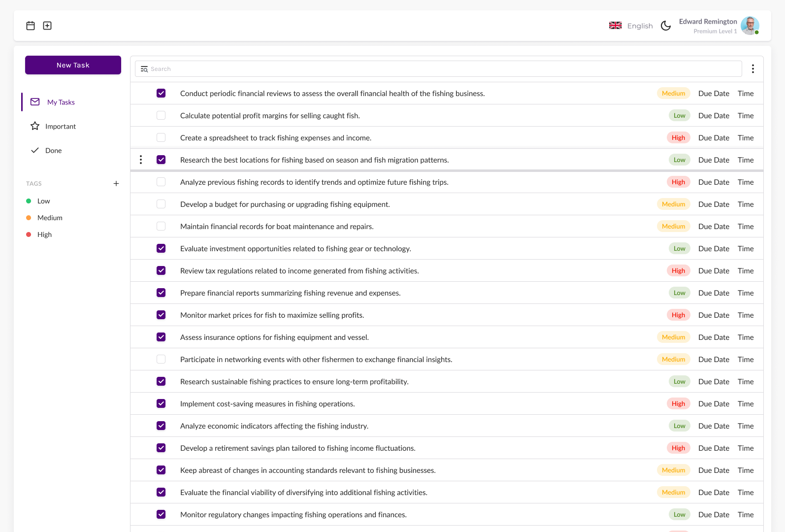Switch to the Important tasks list
This screenshot has height=532, width=785.
60,127
